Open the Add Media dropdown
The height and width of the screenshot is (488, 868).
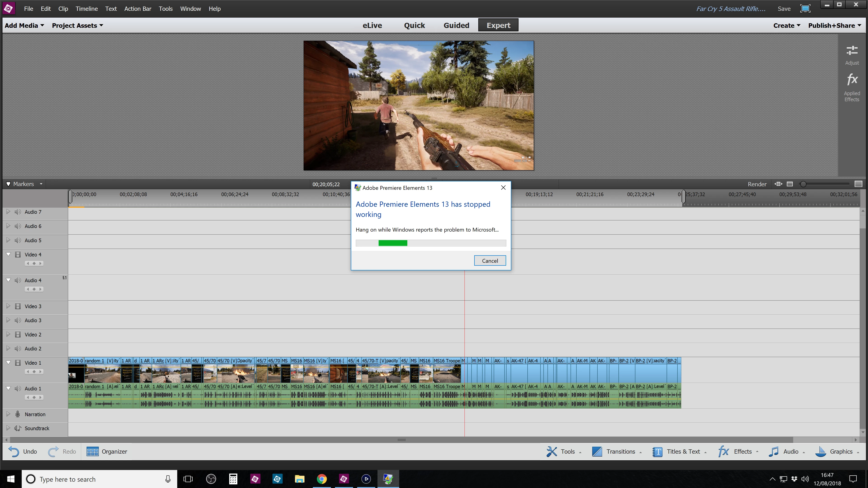click(x=24, y=26)
